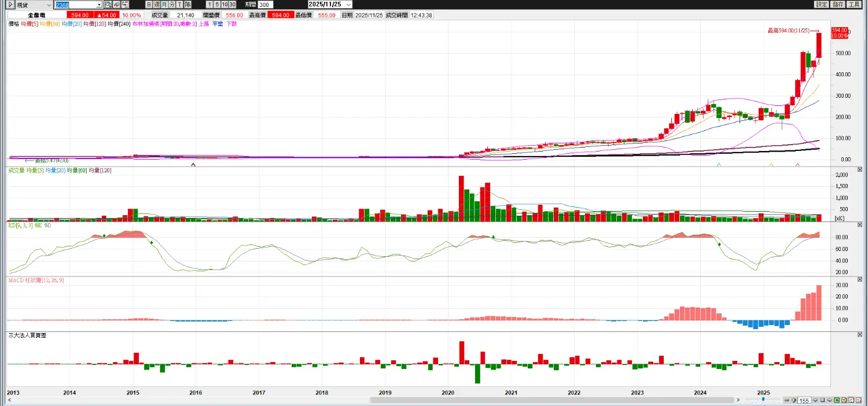Screen dimensions: 868x406
Task: Click the zoom-out minus icon
Action: [x=787, y=400]
